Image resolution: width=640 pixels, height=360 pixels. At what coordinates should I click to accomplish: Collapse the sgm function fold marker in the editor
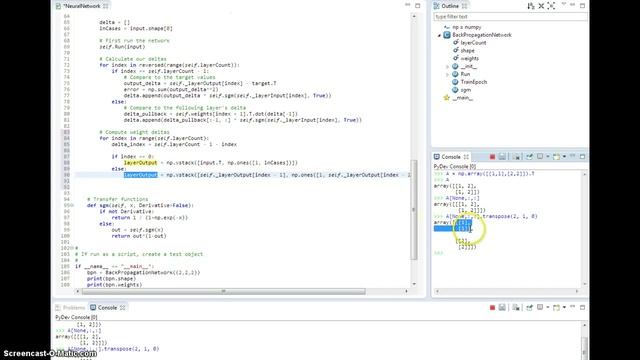click(x=72, y=206)
